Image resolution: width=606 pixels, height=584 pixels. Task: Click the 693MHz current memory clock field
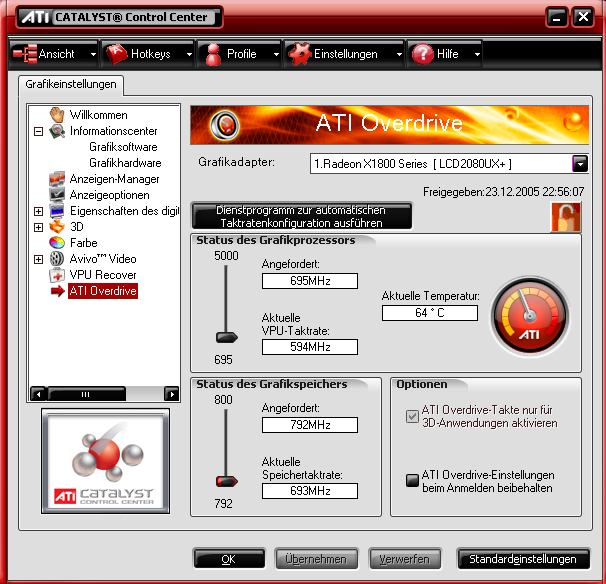pos(310,491)
